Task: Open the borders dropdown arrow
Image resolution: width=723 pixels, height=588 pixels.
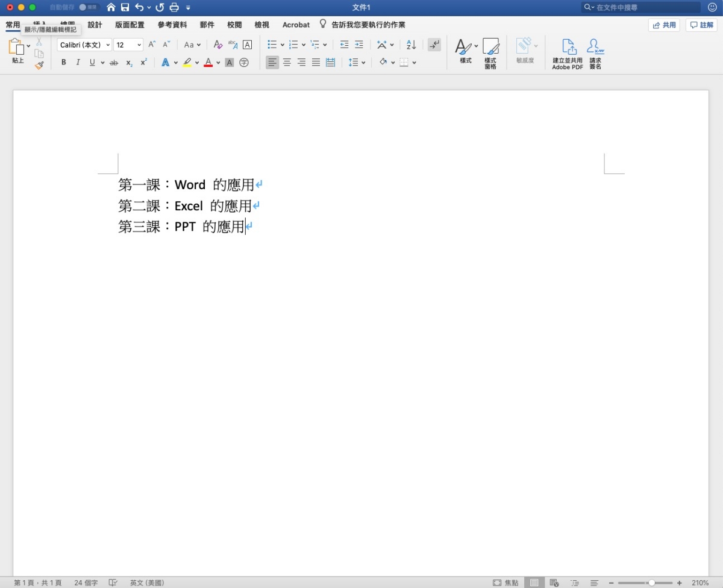Action: point(415,63)
